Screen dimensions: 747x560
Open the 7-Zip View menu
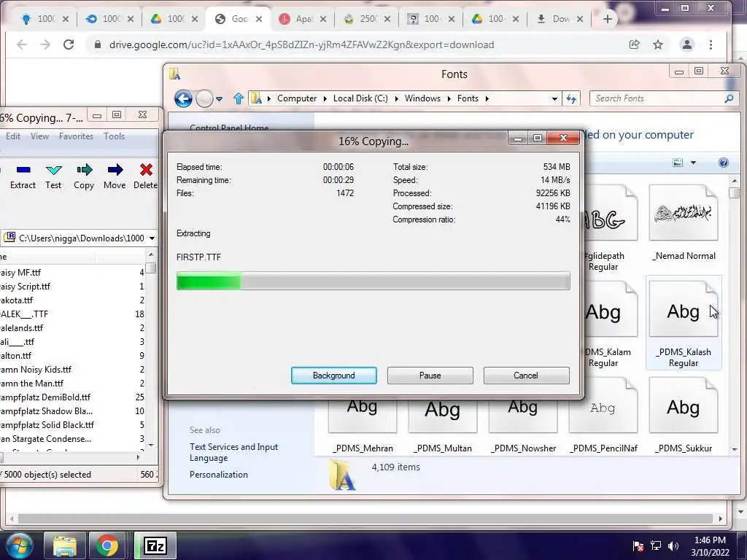(x=39, y=136)
